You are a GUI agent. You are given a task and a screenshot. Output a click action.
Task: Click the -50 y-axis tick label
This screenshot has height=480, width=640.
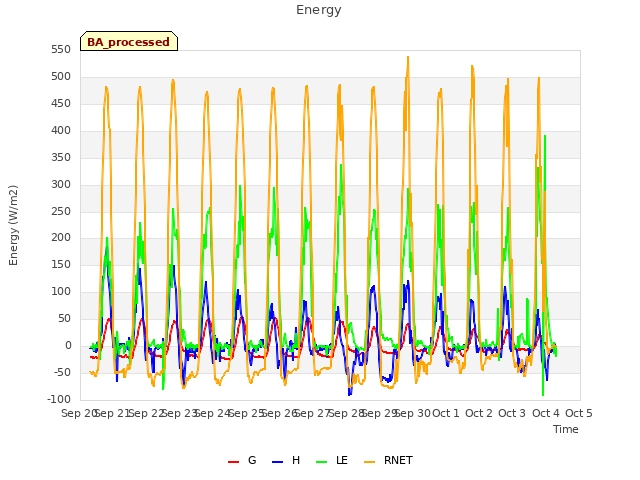click(62, 372)
